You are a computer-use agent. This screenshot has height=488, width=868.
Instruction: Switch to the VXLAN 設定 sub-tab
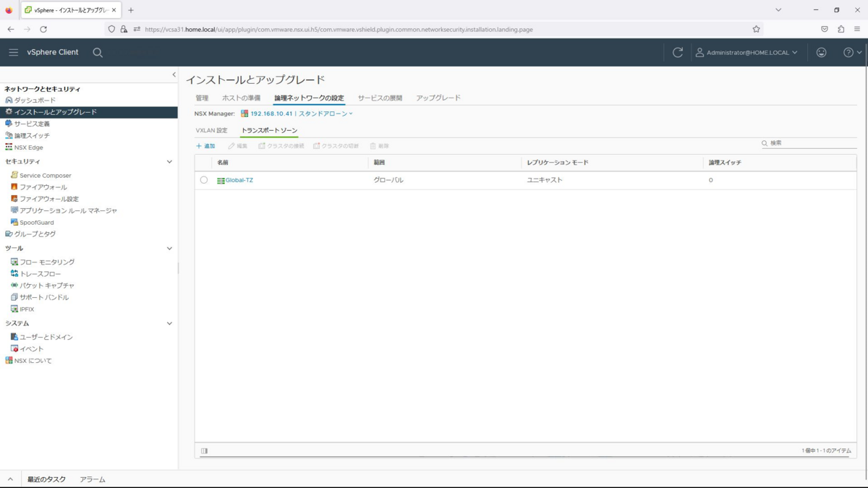211,130
